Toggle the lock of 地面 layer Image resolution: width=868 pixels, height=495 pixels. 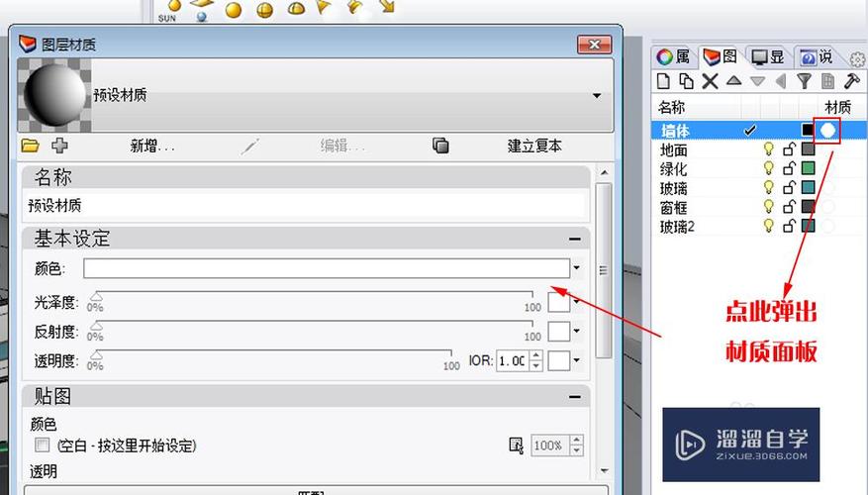(789, 148)
